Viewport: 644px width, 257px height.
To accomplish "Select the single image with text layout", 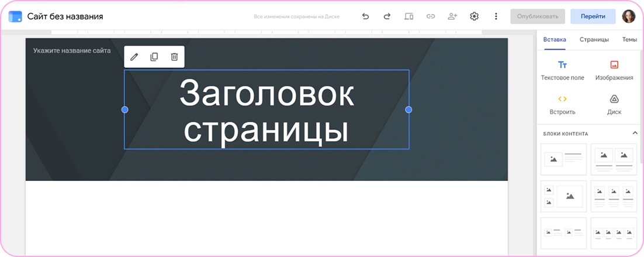I will coord(563,159).
